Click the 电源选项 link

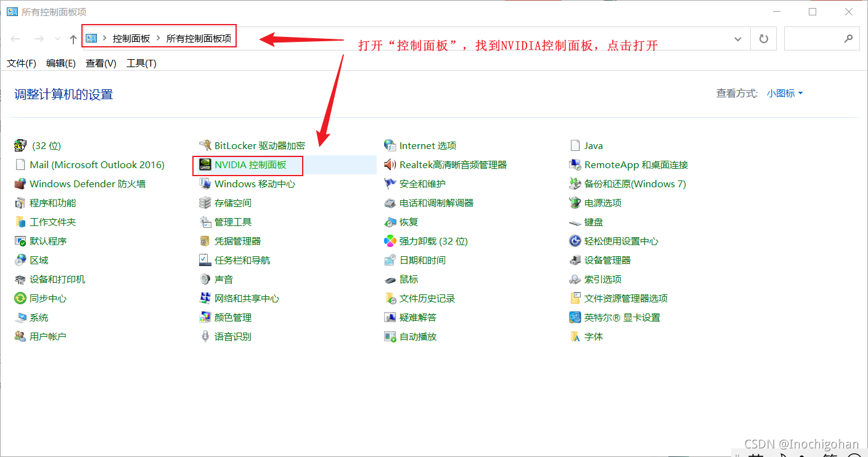click(603, 203)
